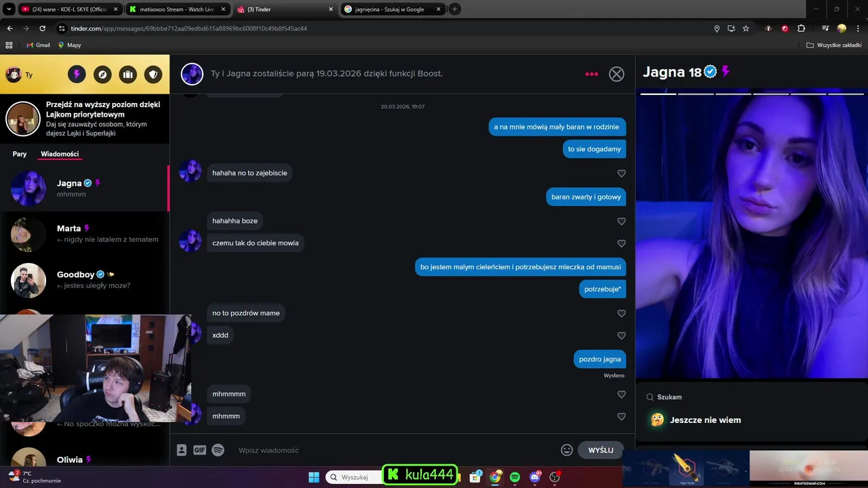Screen dimensions: 868x488
Task: Open location permission icon in address bar
Action: click(x=717, y=28)
